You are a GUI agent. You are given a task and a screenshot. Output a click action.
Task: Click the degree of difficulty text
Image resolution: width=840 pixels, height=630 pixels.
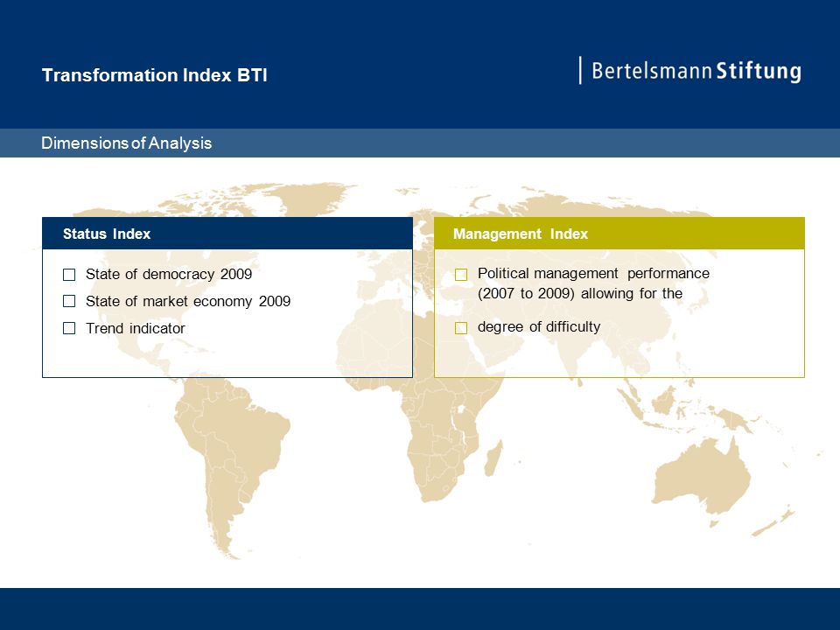539,326
